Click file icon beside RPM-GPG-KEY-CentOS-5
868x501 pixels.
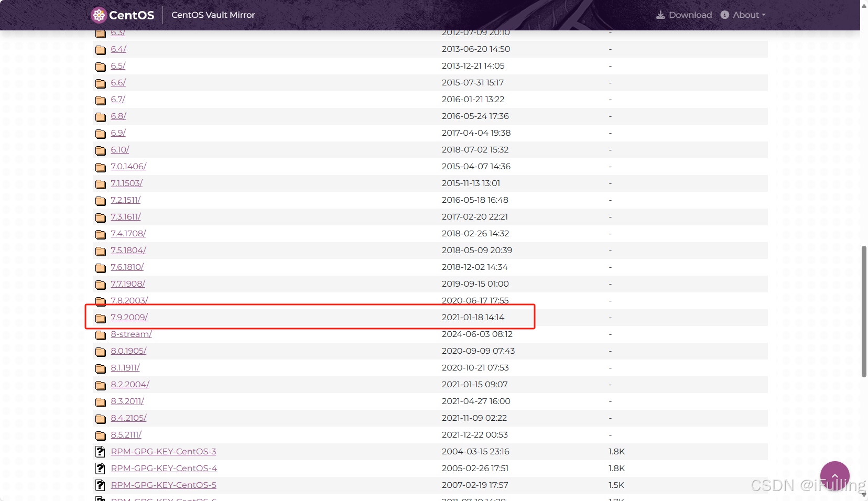(100, 485)
